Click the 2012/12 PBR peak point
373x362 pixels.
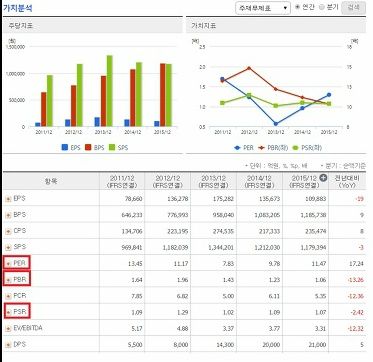tap(249, 68)
